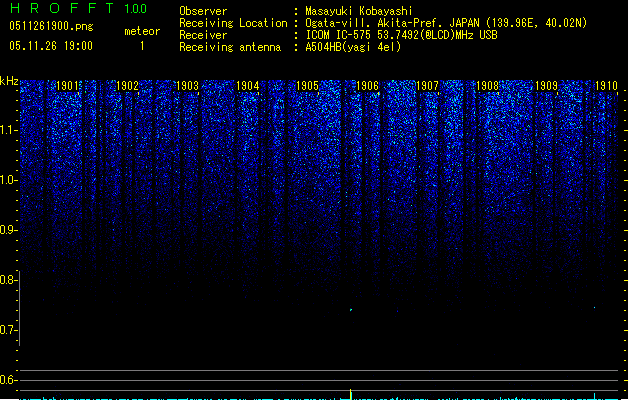This screenshot has width=629, height=400.
Task: Choose the 1907 time marker
Action: click(427, 87)
